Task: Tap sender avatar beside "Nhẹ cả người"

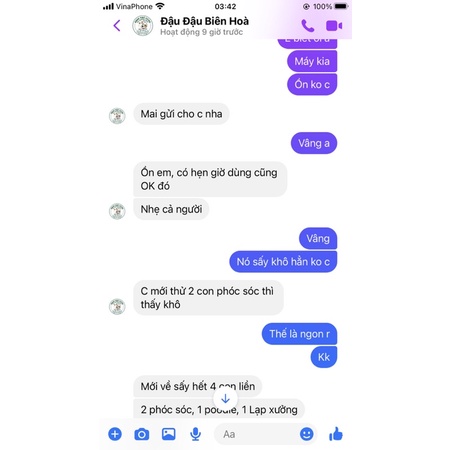Action: [x=117, y=211]
